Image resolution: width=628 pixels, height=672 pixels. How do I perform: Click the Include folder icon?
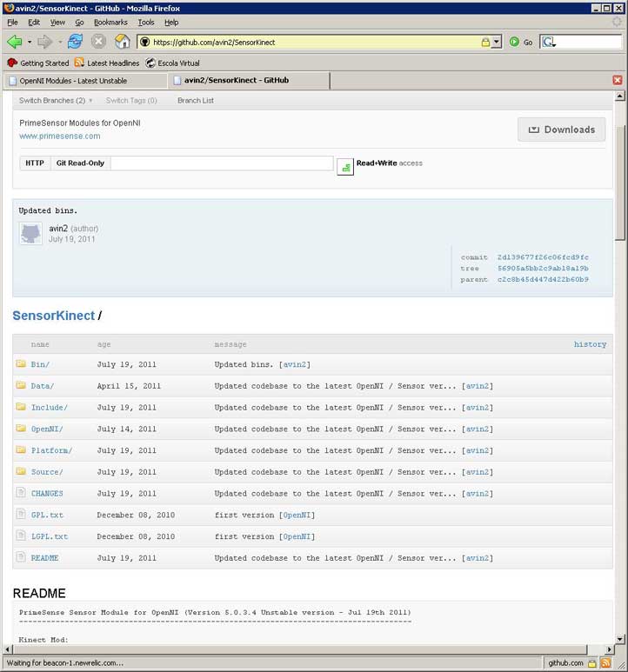pos(21,407)
